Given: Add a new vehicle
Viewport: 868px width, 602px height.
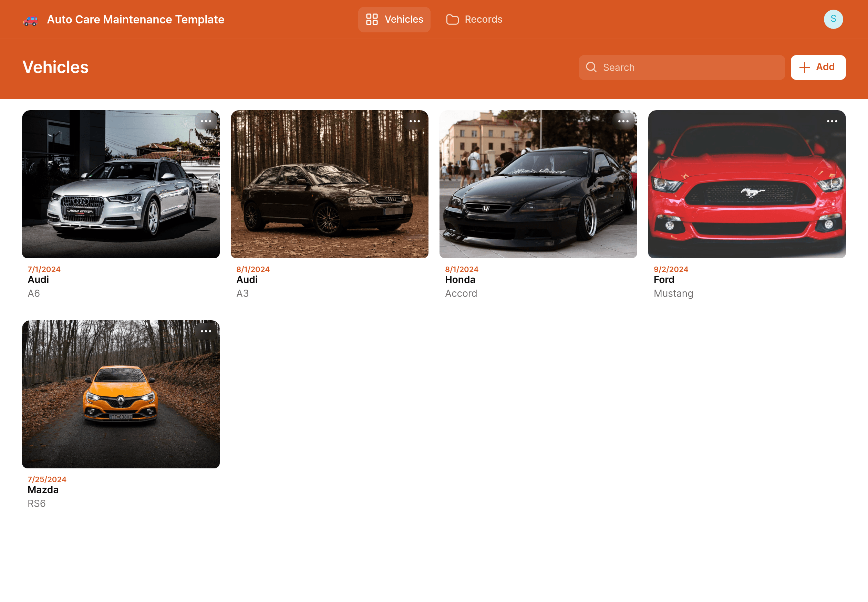Looking at the screenshot, I should (x=818, y=68).
